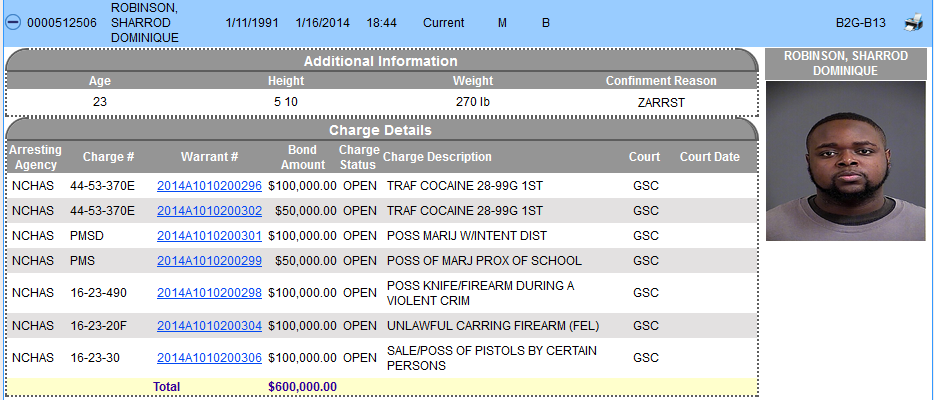Viewport: 934px width, 400px height.
Task: Open warrant 2014A1010200302 link
Action: point(209,211)
